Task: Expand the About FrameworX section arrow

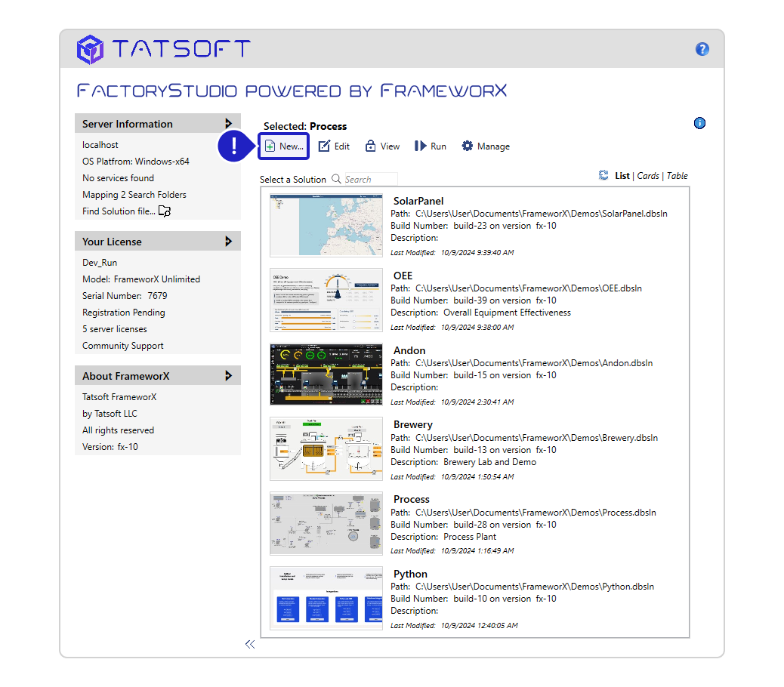Action: tap(229, 376)
